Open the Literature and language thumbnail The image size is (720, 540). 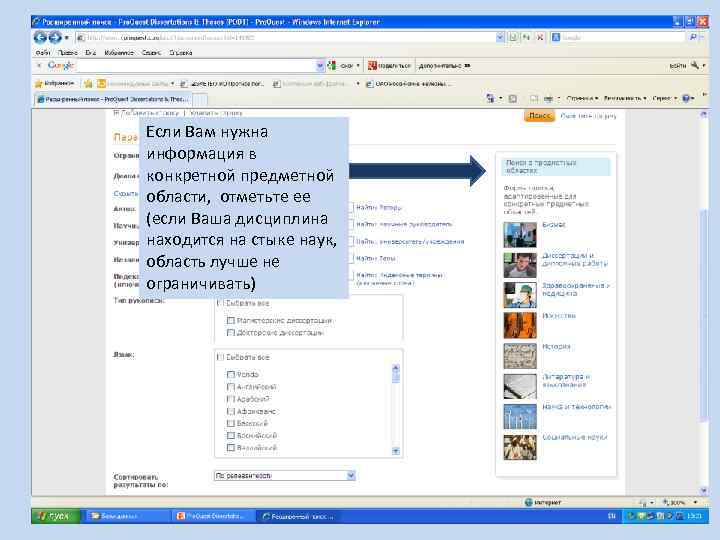click(x=520, y=386)
